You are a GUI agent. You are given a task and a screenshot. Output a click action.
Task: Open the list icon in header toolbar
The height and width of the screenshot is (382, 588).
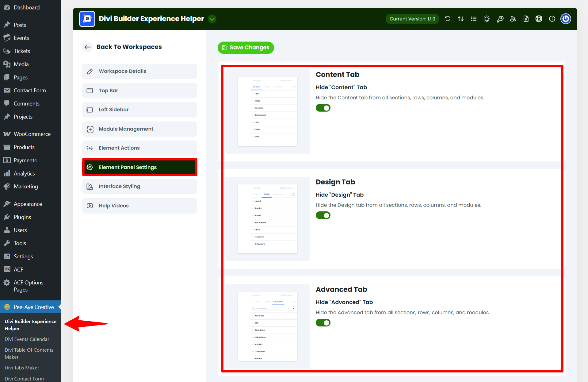474,19
